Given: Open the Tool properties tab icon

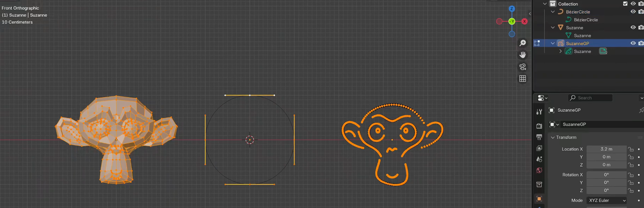Looking at the screenshot, I should (539, 112).
